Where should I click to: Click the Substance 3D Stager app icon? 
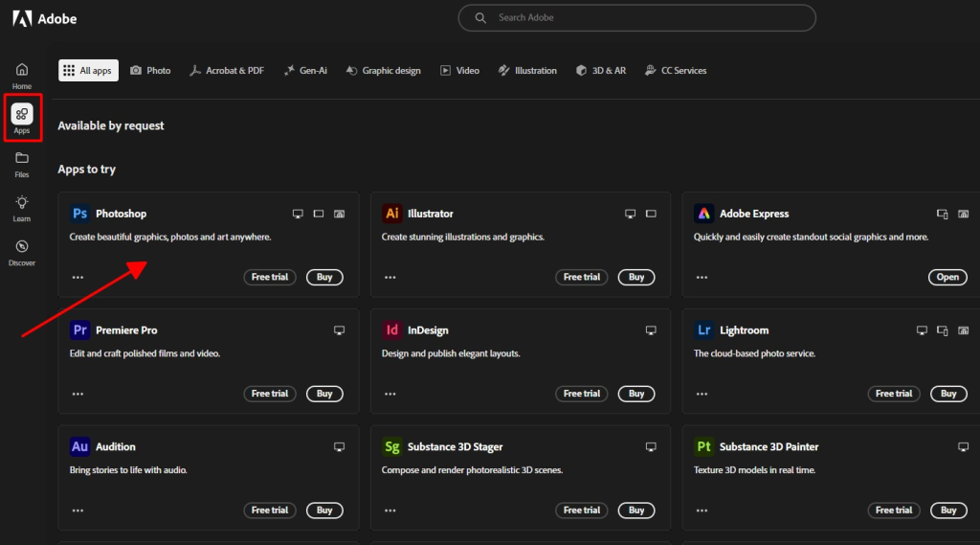391,446
